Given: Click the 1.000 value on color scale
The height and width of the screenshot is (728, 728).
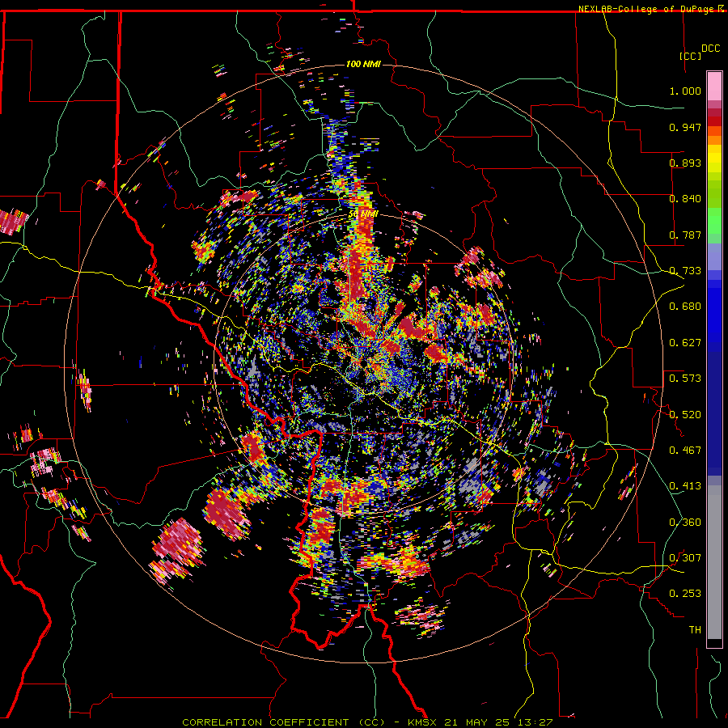Looking at the screenshot, I should tap(685, 91).
